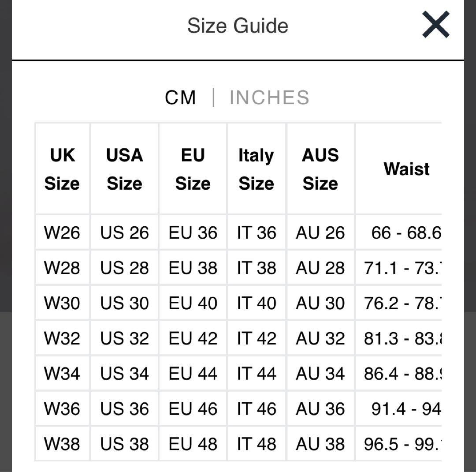This screenshot has height=472, width=476.
Task: Click the EU 48 cell
Action: point(193,444)
